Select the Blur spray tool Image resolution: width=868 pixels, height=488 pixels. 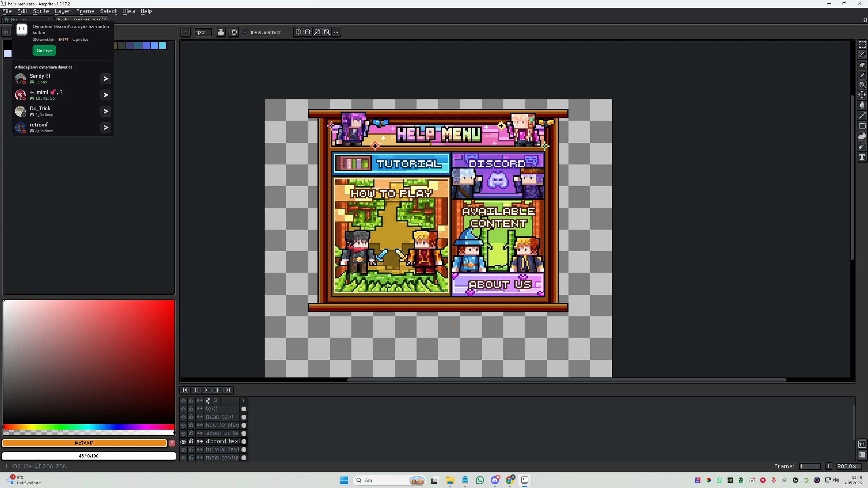862,147
